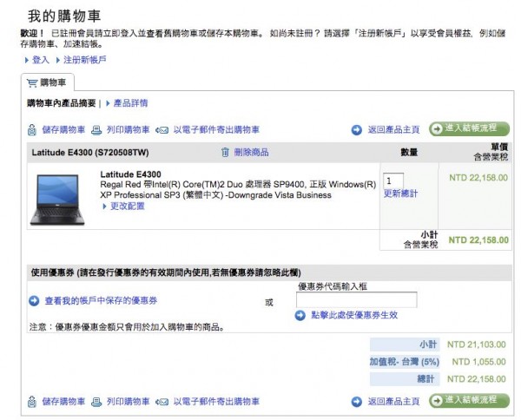The height and width of the screenshot is (420, 521).
Task: Click the 加值稅- 台灣 (5%) label
Action: (x=405, y=362)
